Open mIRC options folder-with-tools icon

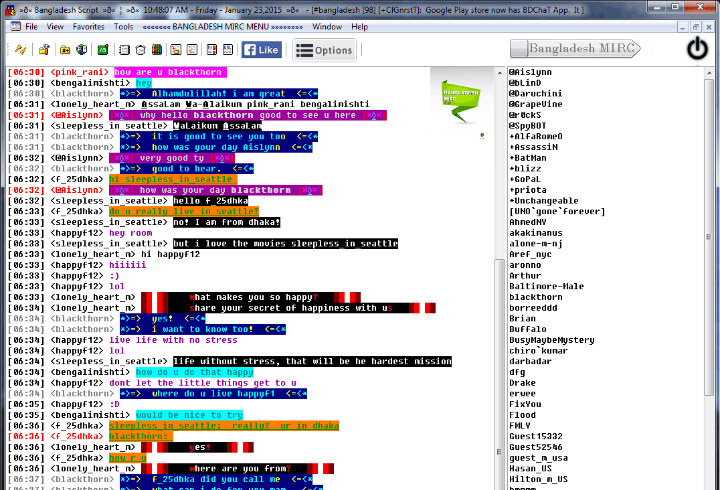(44, 50)
